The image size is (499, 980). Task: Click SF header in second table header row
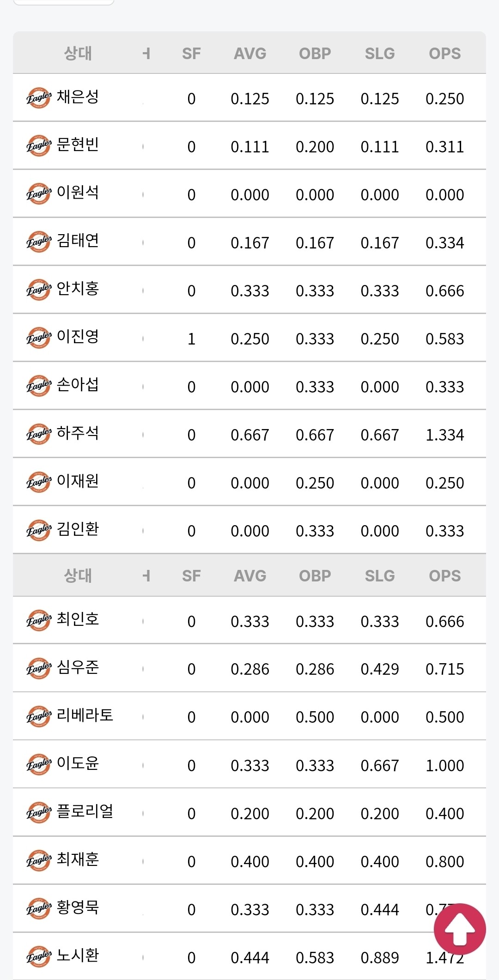(191, 576)
